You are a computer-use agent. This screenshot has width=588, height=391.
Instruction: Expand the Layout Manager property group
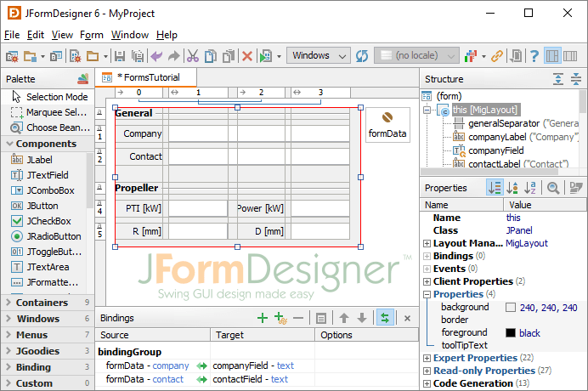click(x=427, y=244)
